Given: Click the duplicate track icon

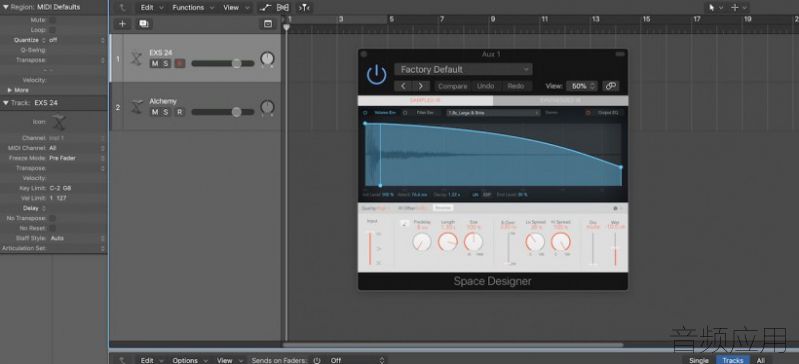Looking at the screenshot, I should pos(144,23).
